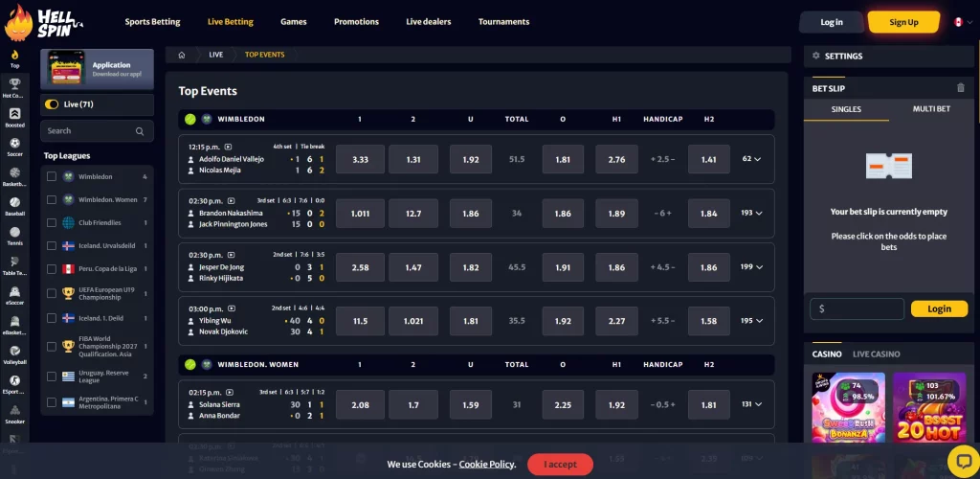Check the Club Friendlies checkbox
Image resolution: width=980 pixels, height=479 pixels.
(52, 222)
